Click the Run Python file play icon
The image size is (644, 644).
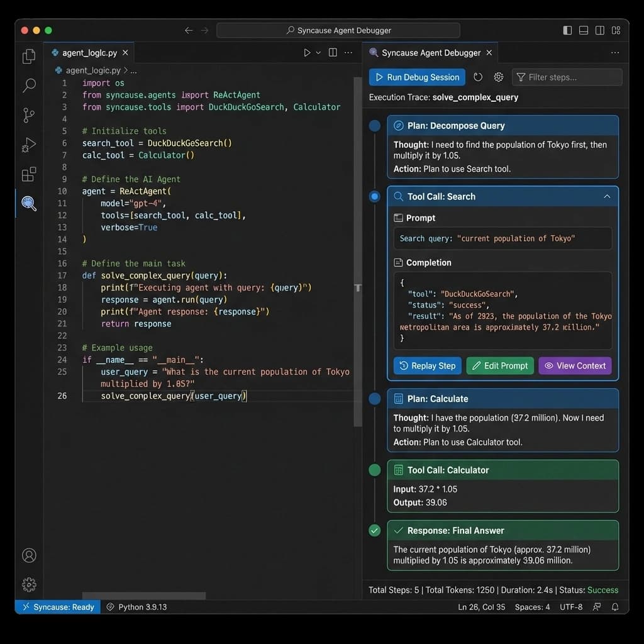click(x=306, y=52)
